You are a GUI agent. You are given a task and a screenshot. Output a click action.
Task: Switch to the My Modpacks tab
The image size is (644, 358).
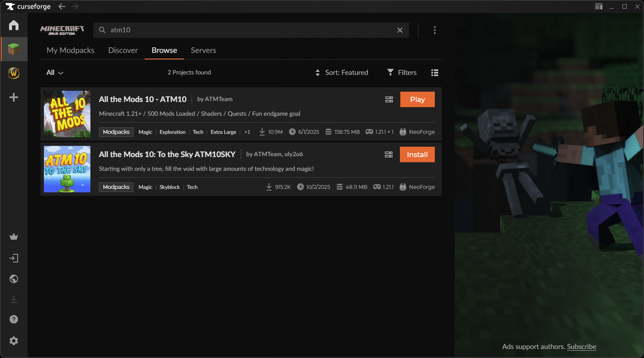pyautogui.click(x=70, y=50)
